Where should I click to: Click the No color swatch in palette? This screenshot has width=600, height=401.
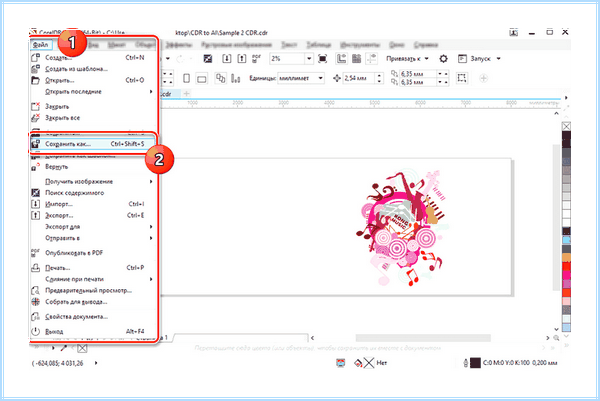pos(566,126)
